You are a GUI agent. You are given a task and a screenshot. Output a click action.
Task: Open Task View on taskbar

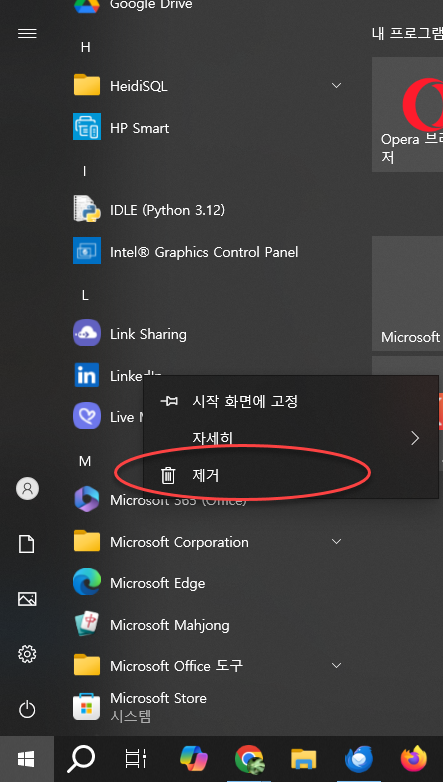tap(135, 759)
